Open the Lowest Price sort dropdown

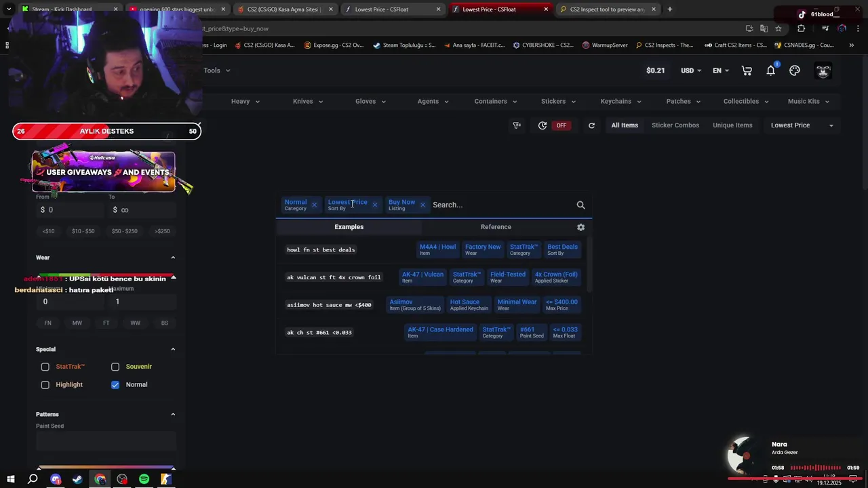pos(802,125)
